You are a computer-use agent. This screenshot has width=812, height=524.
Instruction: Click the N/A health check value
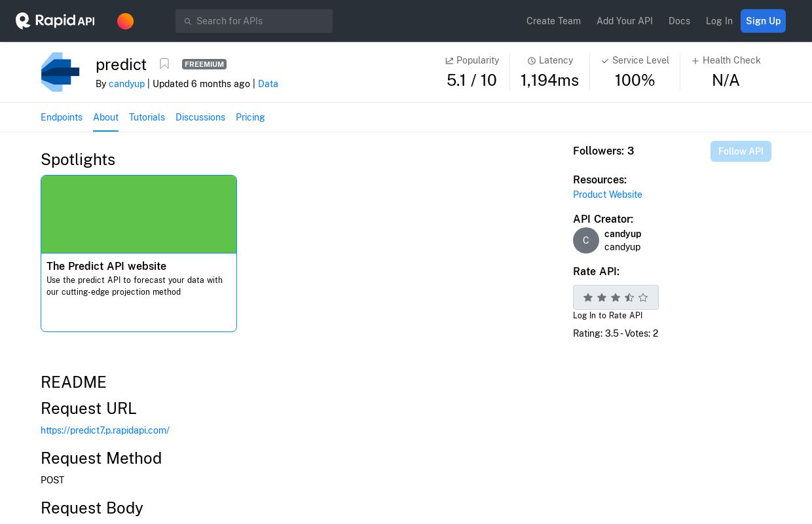(726, 81)
